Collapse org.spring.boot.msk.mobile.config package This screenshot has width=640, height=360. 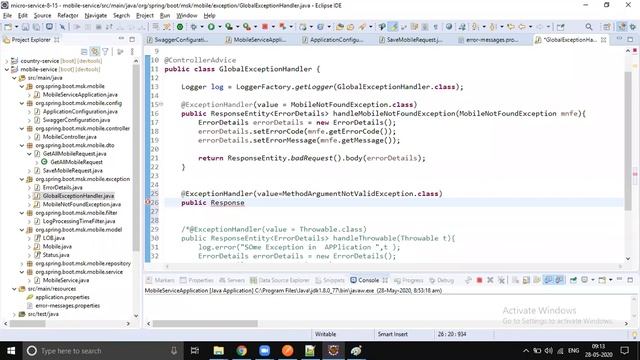coord(22,103)
